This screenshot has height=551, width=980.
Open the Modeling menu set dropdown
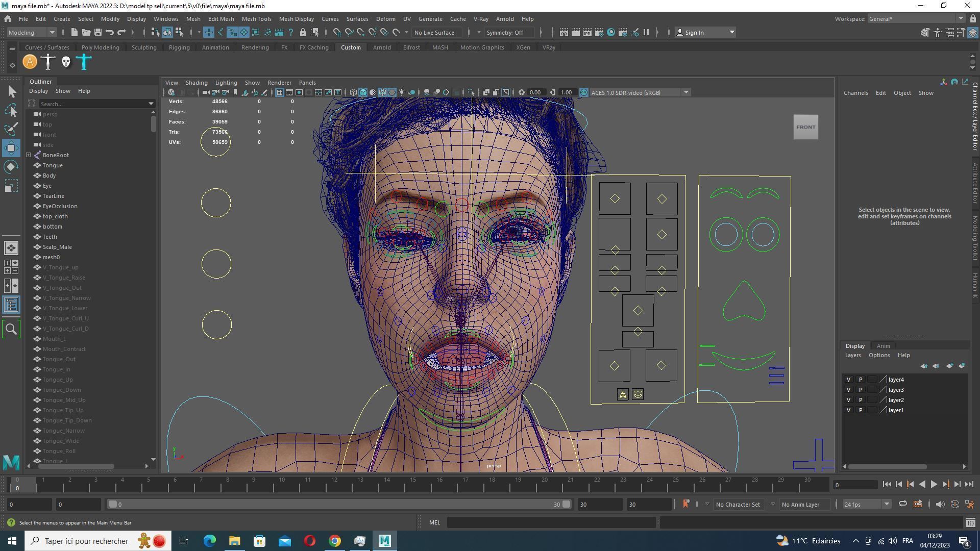click(x=32, y=33)
